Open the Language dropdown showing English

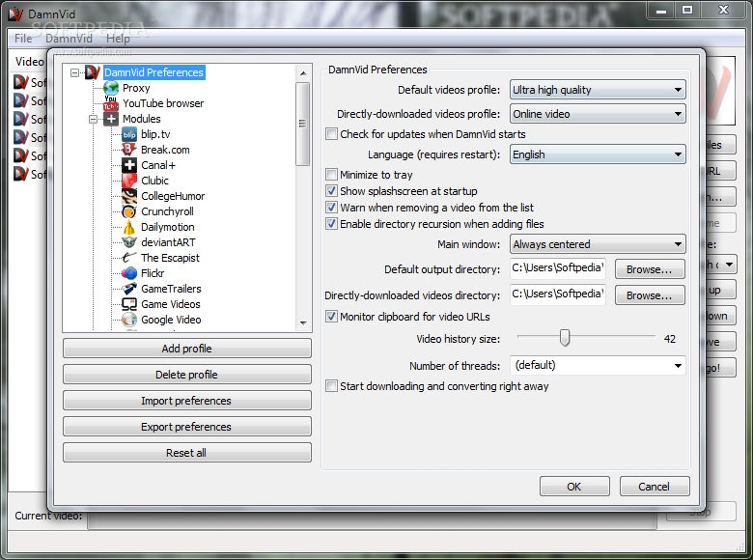click(x=598, y=154)
